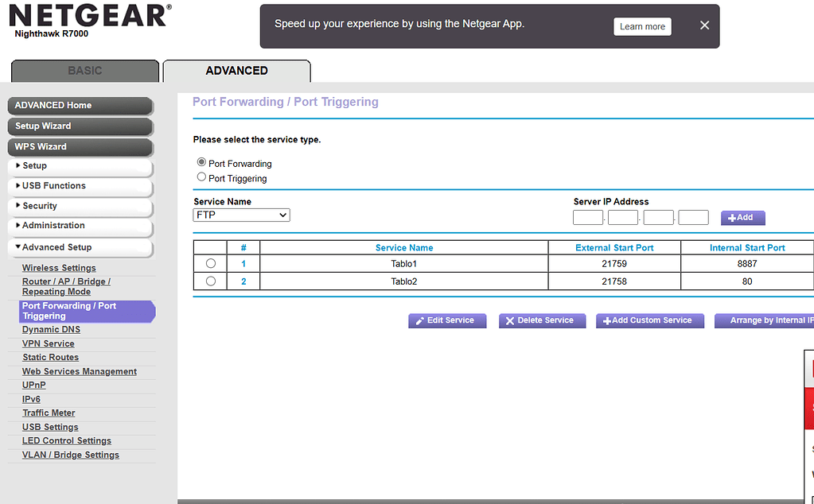
Task: Open ADVANCED Home
Action: pyautogui.click(x=80, y=105)
